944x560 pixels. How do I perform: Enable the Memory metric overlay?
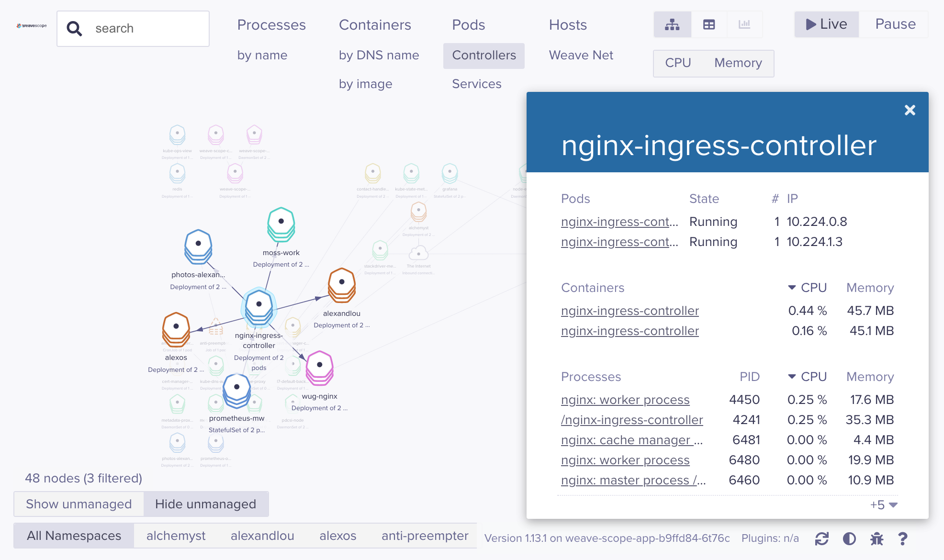pyautogui.click(x=738, y=63)
